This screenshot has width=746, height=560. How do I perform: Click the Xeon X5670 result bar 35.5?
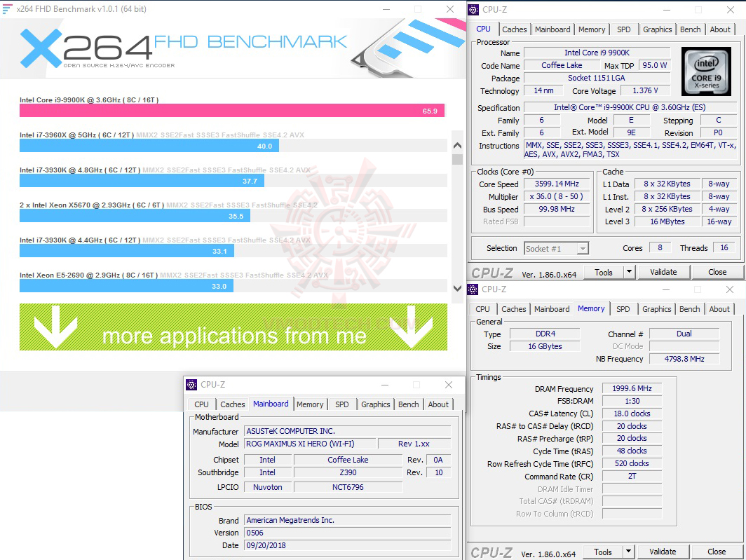[x=135, y=216]
